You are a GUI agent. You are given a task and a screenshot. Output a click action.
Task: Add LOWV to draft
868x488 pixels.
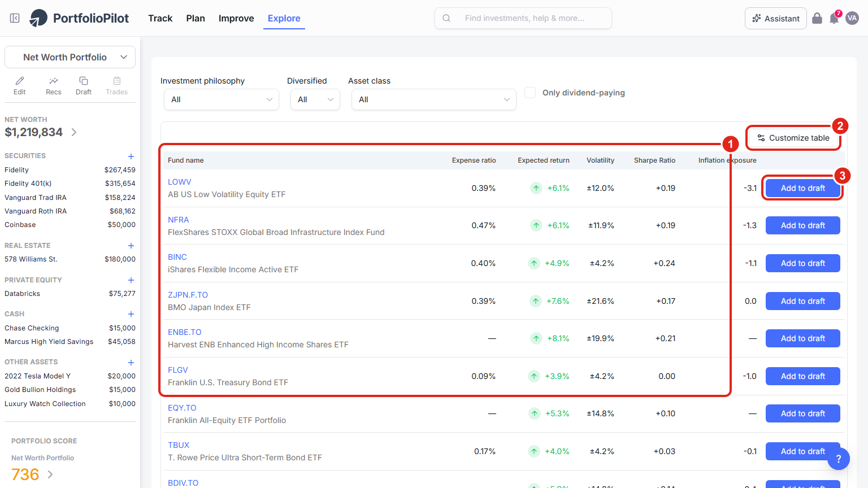click(803, 188)
